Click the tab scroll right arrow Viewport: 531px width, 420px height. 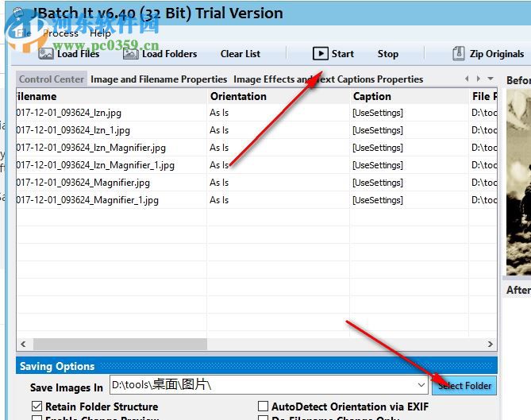tap(478, 79)
